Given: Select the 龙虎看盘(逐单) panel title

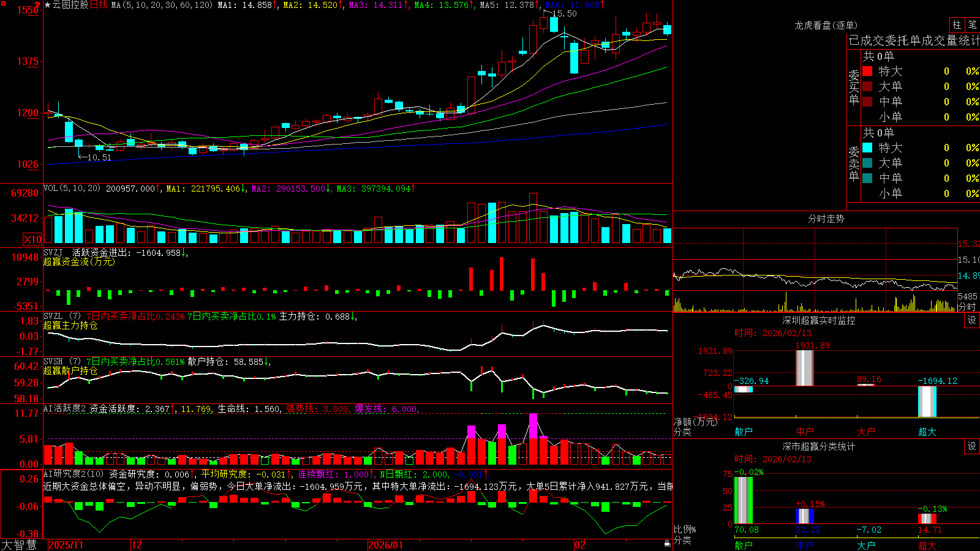Looking at the screenshot, I should point(826,25).
